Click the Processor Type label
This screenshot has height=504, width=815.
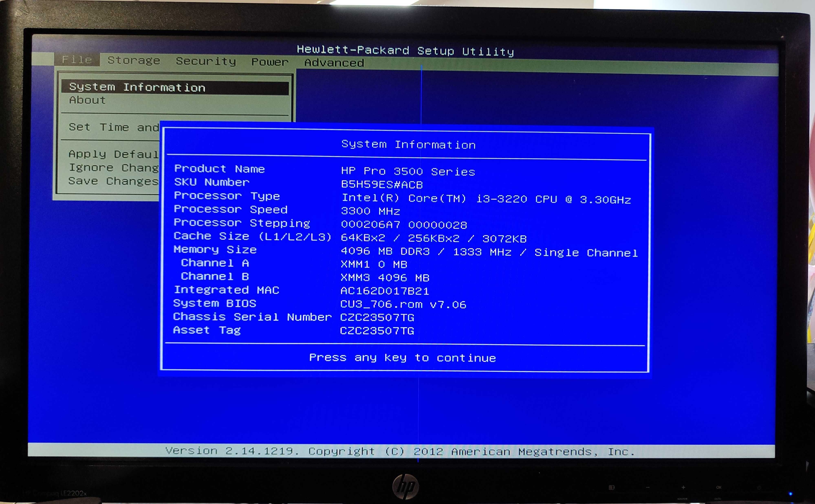pos(227,196)
